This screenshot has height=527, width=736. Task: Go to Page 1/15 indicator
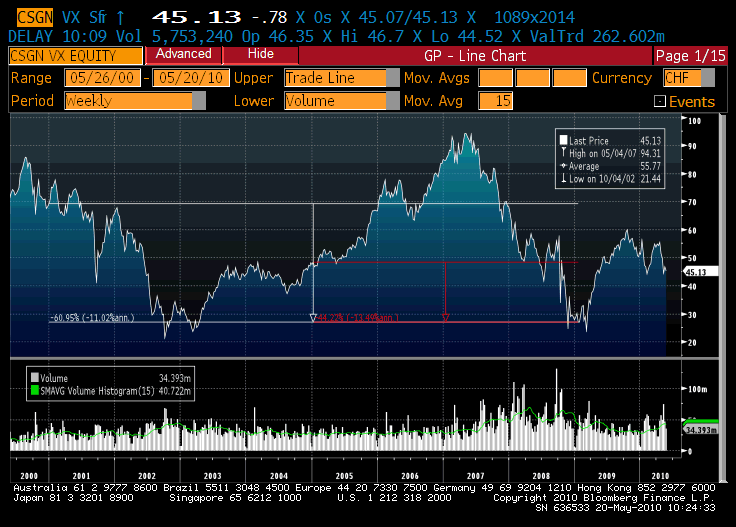pyautogui.click(x=690, y=56)
